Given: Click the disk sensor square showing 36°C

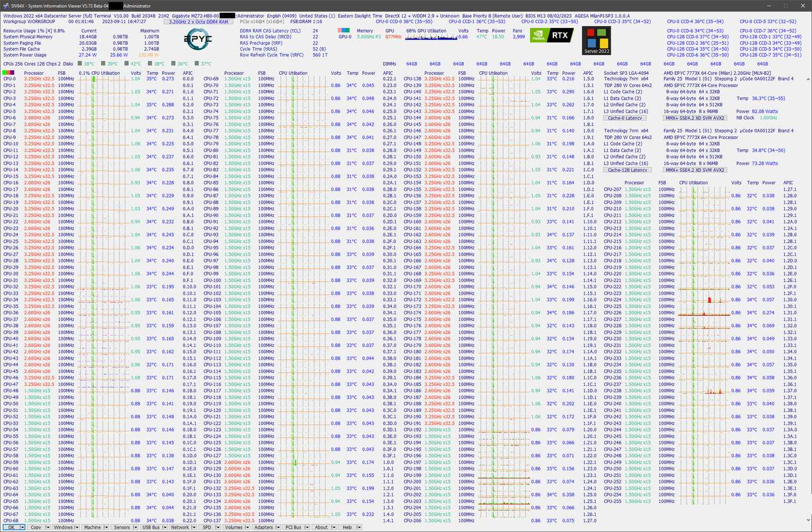Looking at the screenshot, I should coord(173,64).
